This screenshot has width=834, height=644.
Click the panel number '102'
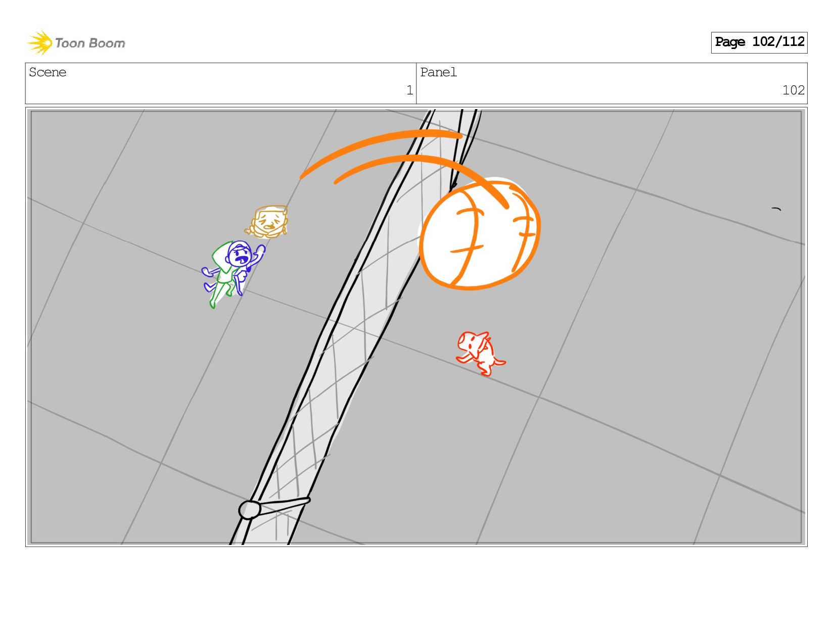click(x=793, y=90)
